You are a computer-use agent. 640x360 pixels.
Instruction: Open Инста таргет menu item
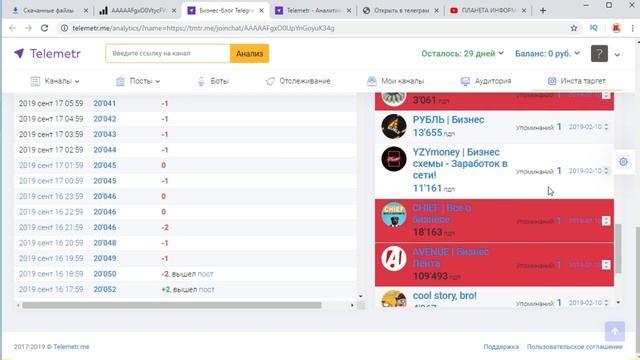pyautogui.click(x=582, y=81)
